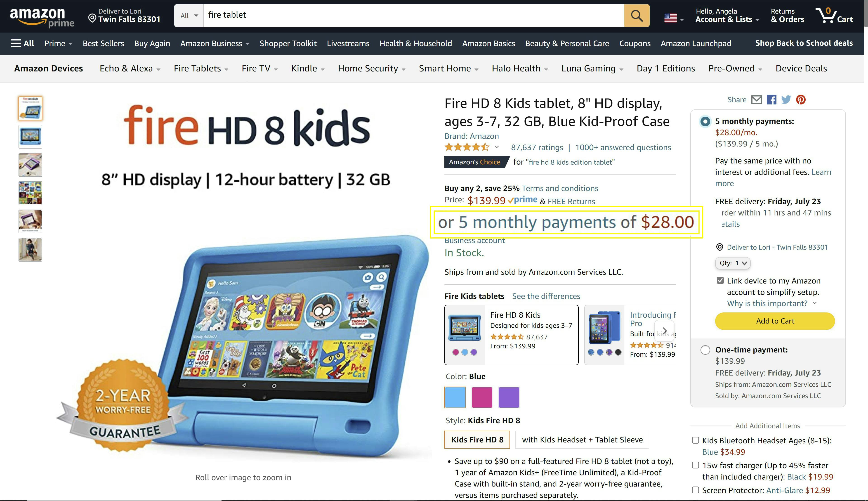
Task: Select the last product thumbnail image
Action: click(30, 250)
